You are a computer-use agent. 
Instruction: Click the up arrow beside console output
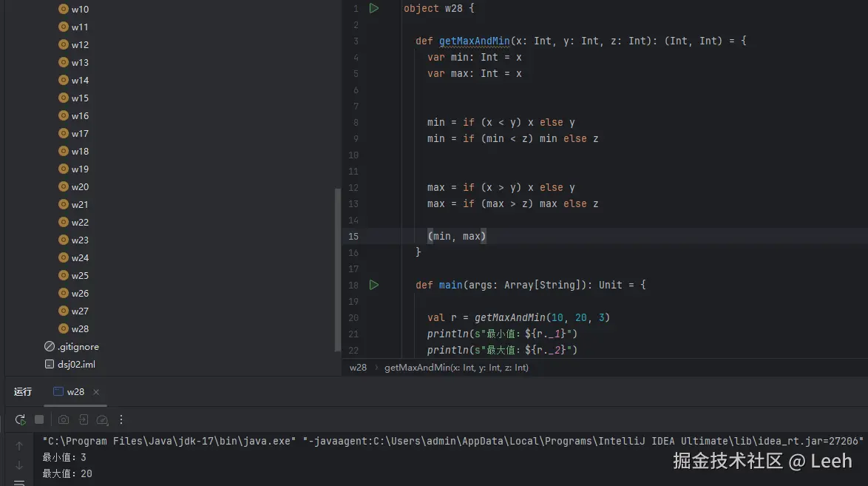click(x=19, y=446)
